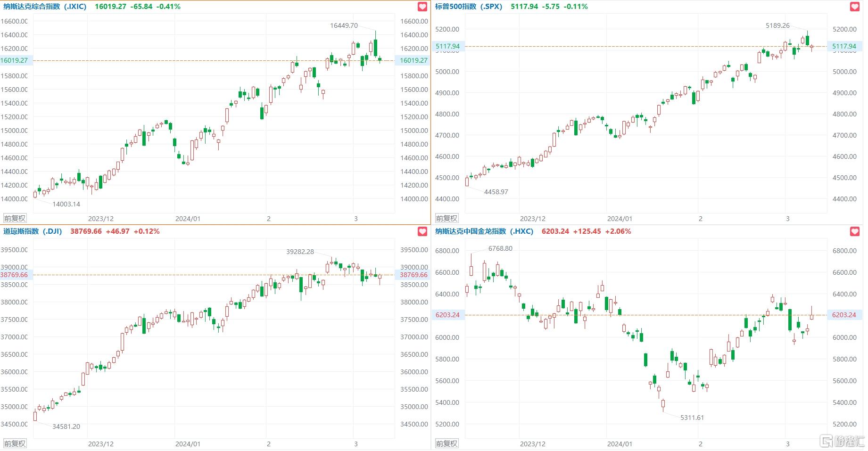868x451 pixels.
Task: Expand the 前复权 option in the .SPX chart
Action: (446, 218)
